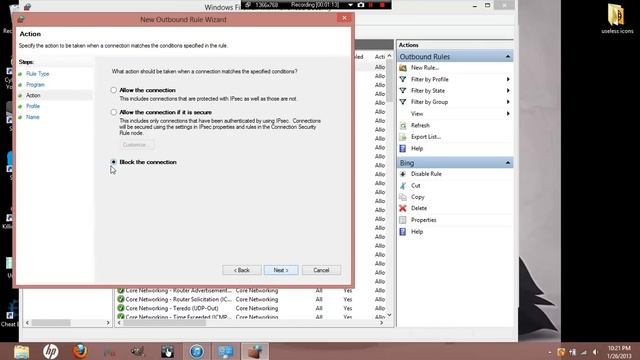Select Core Networking - Router Advertisement rule row

pyautogui.click(x=251, y=291)
